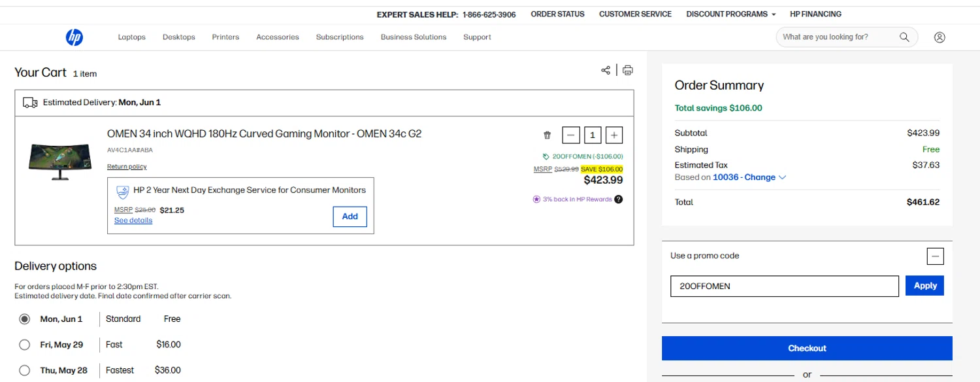Open the Desktops menu

(x=179, y=37)
